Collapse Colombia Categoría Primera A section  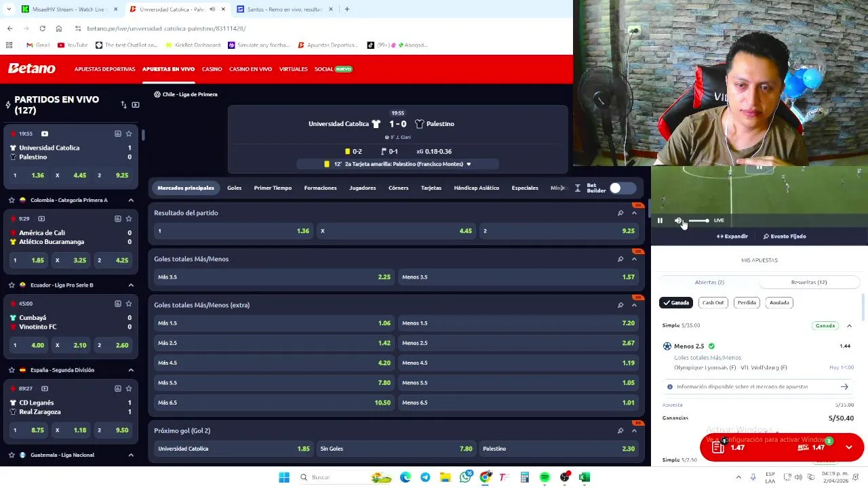click(x=131, y=200)
